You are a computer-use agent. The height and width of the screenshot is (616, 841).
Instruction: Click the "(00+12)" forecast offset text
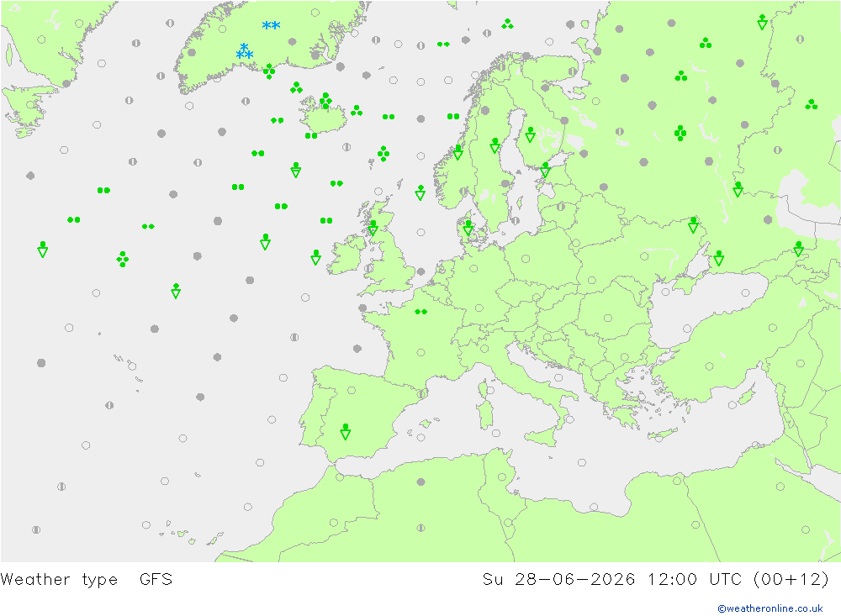pos(791,579)
